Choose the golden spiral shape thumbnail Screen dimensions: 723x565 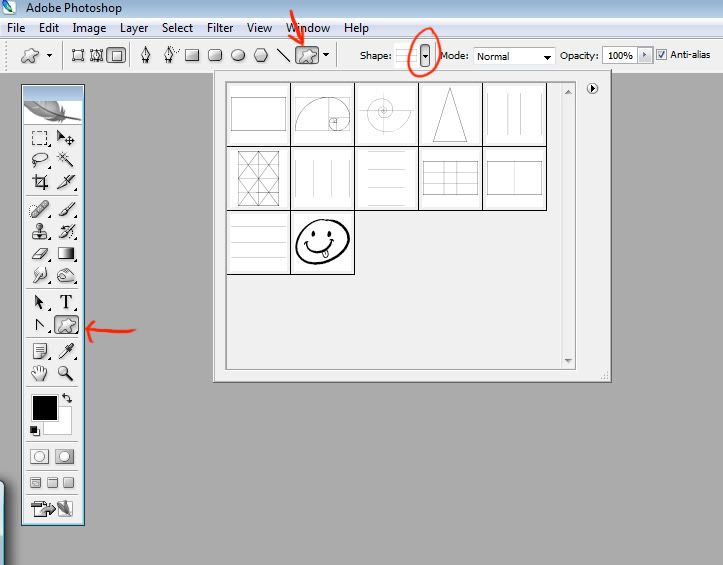tap(323, 114)
